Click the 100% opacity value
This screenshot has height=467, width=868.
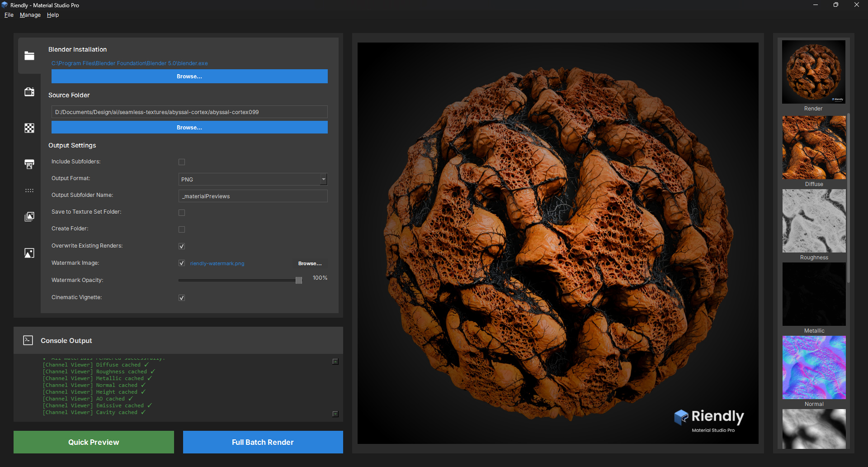point(320,278)
